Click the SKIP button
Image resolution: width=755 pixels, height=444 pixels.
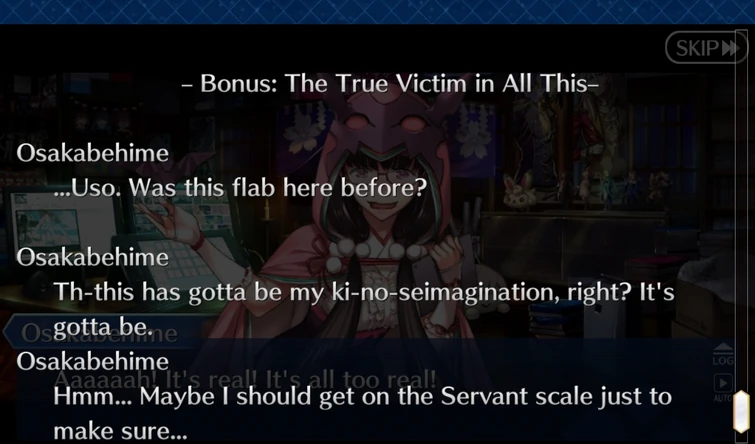706,48
